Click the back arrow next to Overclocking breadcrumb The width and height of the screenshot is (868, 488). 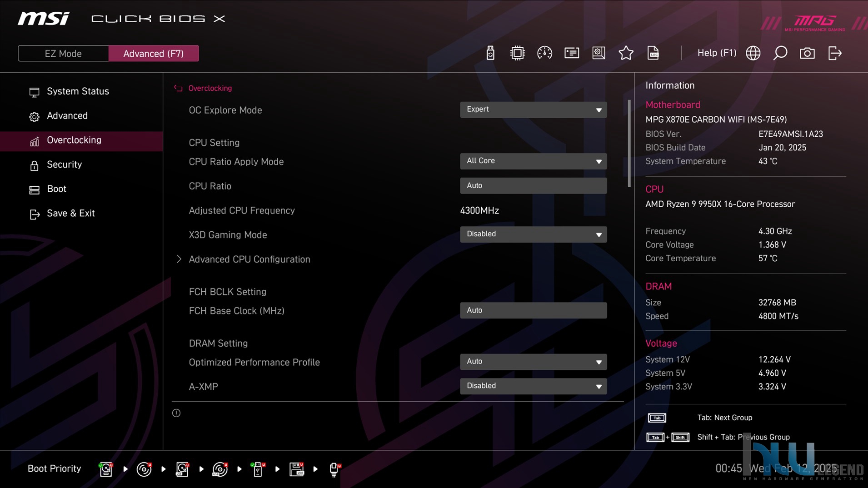[178, 88]
